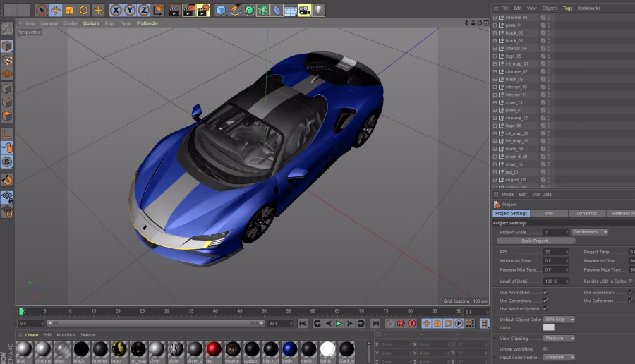
Task: Switch to Dynamics tab
Action: click(x=587, y=213)
